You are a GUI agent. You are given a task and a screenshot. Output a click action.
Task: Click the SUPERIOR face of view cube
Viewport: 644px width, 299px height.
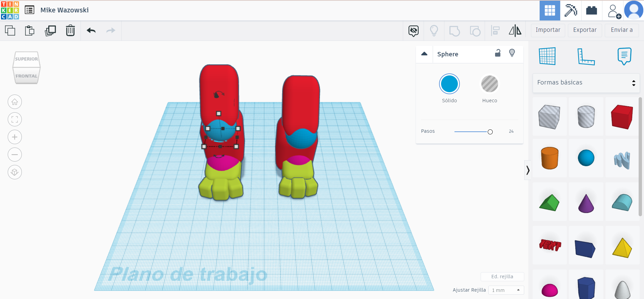point(26,59)
